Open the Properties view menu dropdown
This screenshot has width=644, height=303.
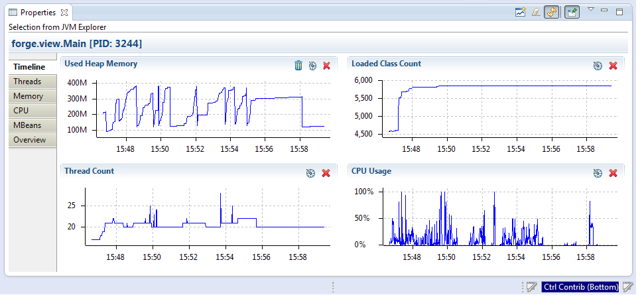click(591, 10)
